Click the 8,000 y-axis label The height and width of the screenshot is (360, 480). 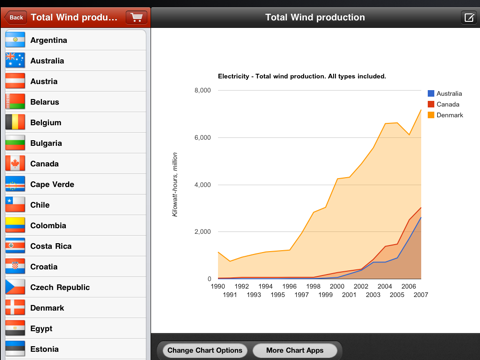(203, 90)
